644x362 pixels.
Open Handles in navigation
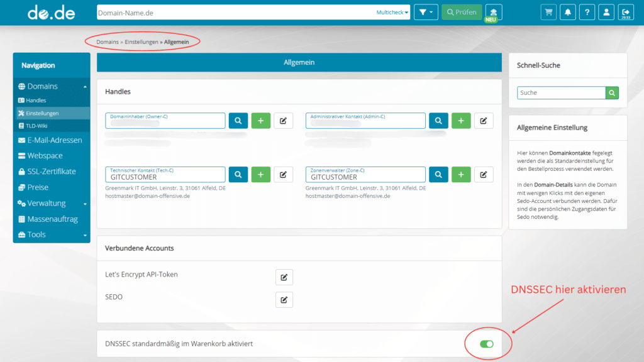click(52, 100)
